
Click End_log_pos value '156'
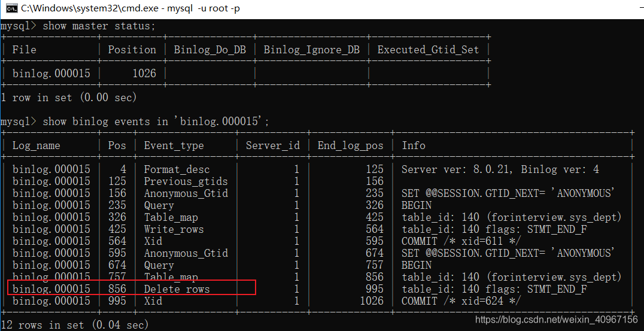pos(374,181)
